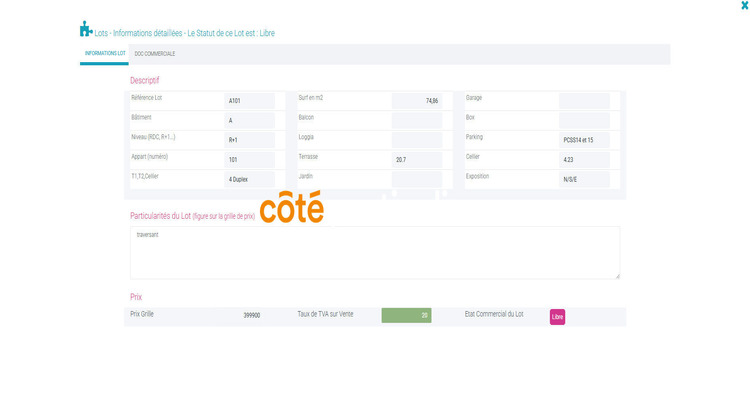Click the T1,T2,Cellier field showing 4 Duplex

point(249,179)
